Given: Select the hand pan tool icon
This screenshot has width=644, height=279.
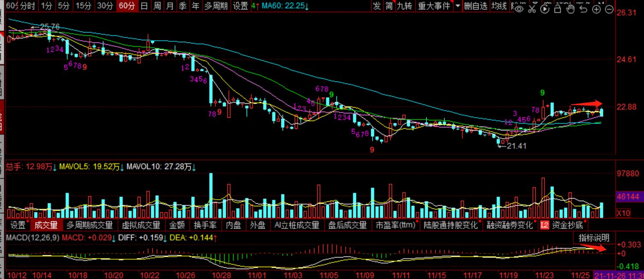Looking at the screenshot, I should click(570, 9).
